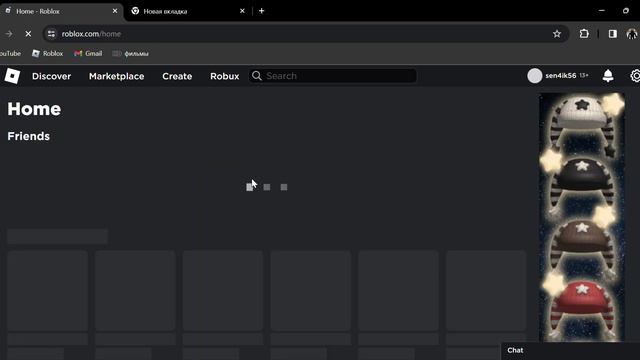Click the magnifier icon in the search box
This screenshot has width=640, height=360.
[257, 76]
